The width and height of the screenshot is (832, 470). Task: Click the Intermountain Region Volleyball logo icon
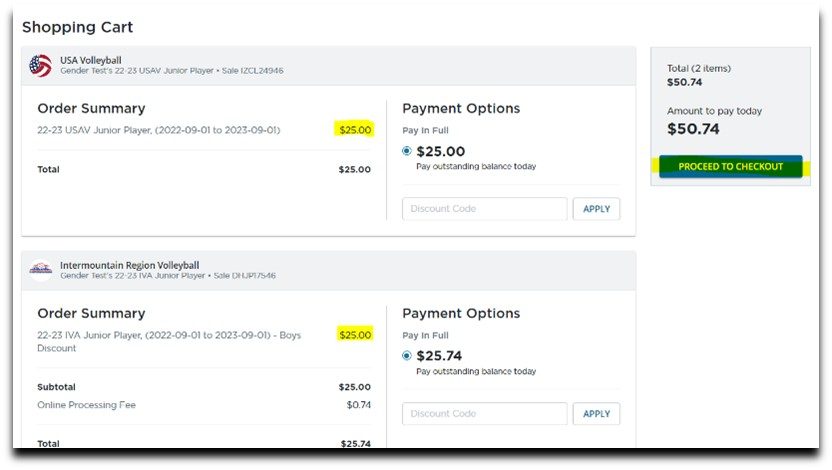(x=41, y=270)
